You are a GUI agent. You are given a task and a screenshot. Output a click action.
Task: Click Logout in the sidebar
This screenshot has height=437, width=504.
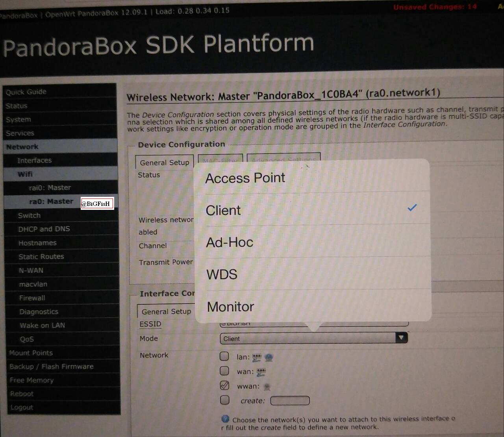[64, 407]
